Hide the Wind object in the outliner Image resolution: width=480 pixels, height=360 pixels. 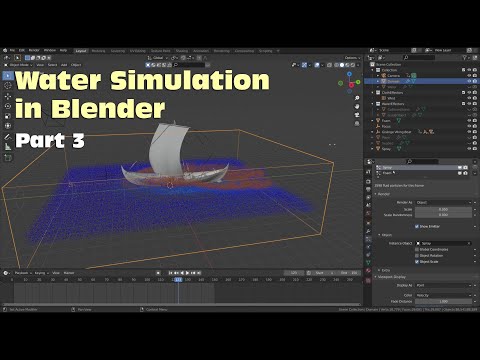[x=469, y=98]
